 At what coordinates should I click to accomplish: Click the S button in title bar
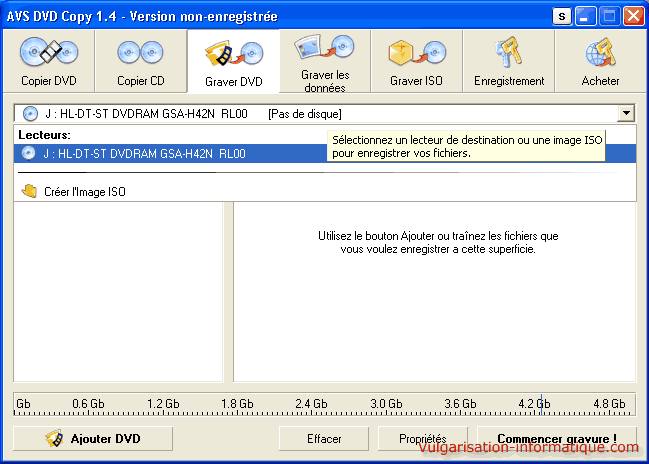(x=562, y=17)
